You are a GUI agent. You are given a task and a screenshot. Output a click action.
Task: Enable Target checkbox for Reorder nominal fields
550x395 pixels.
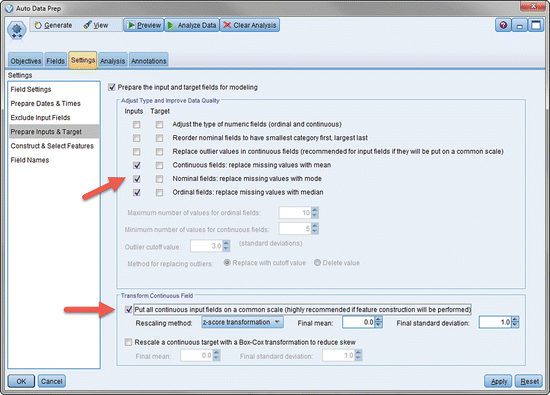tap(159, 138)
